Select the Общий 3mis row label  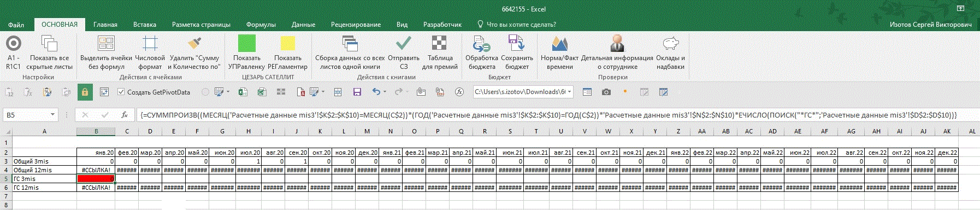tap(44, 161)
